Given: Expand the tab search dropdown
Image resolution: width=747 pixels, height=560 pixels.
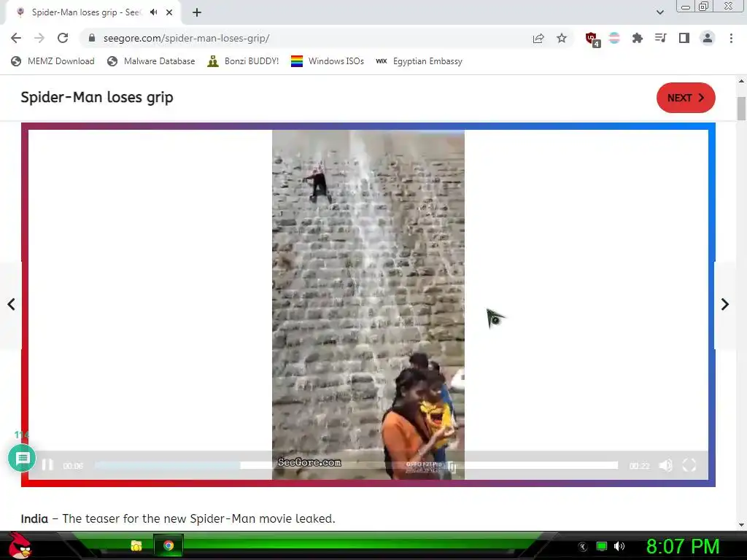Looking at the screenshot, I should point(659,12).
